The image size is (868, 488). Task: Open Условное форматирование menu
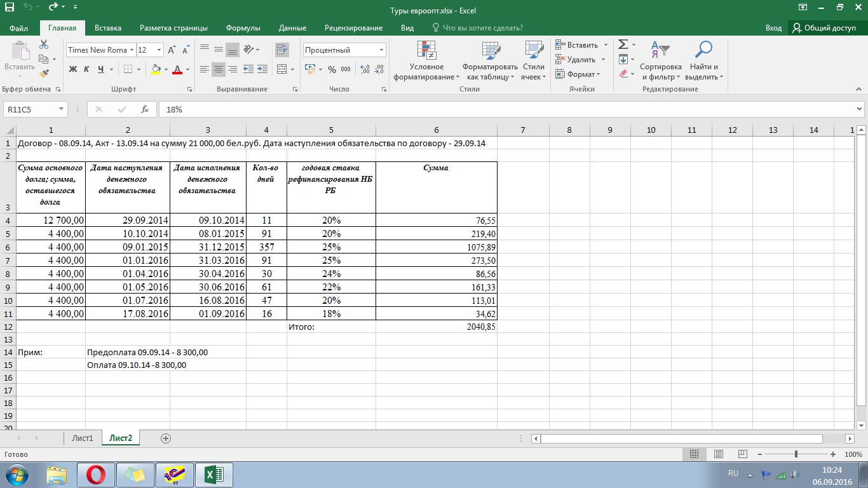pyautogui.click(x=426, y=60)
